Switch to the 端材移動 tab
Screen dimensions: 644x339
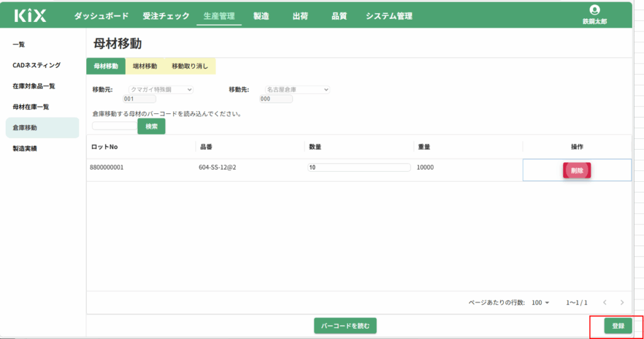[145, 66]
